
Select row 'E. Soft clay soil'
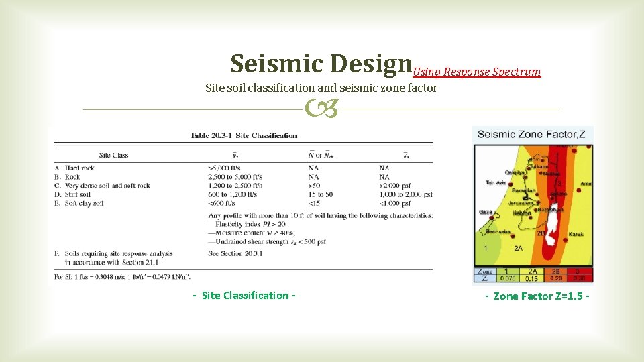click(x=243, y=203)
